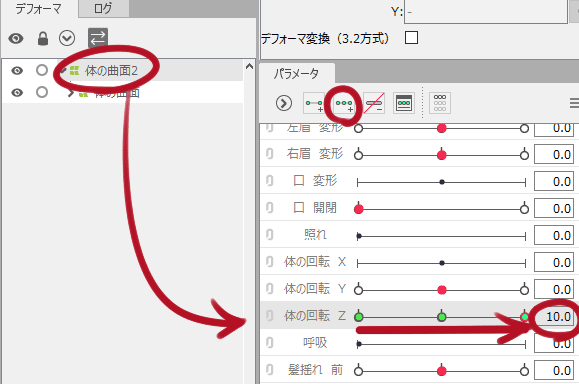Click the center point of 口 変形 slider
Viewport: 579px width, 384px height.
(442, 182)
